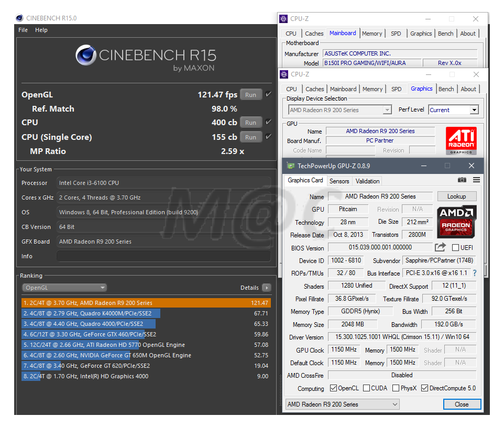Click motherboard model B150I PRO GAMING field
This screenshot has height=427, width=504.
point(372,63)
